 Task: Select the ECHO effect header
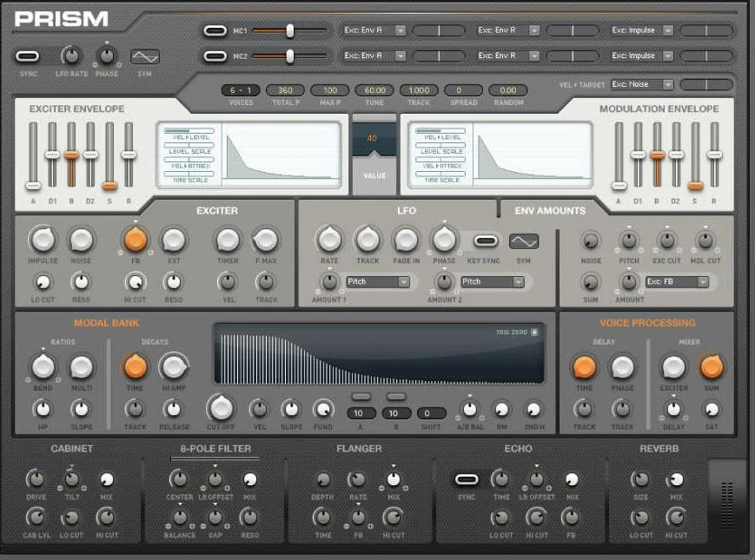518,448
